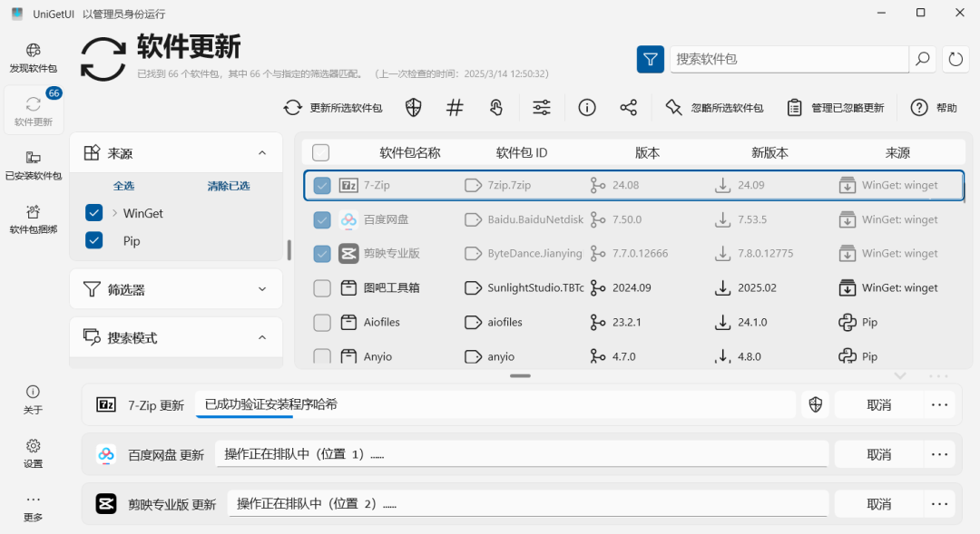Expand the 筛选器 section
980x534 pixels.
pyautogui.click(x=262, y=289)
